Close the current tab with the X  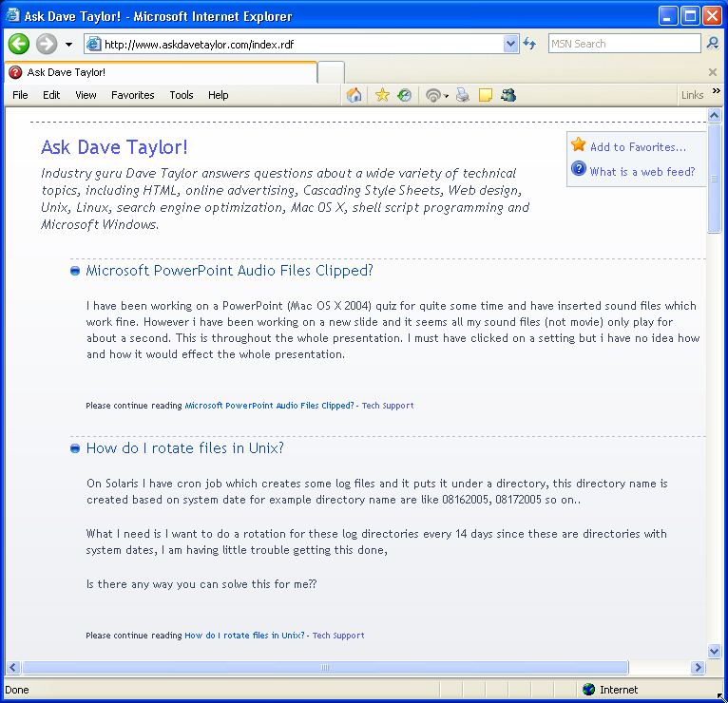[713, 72]
